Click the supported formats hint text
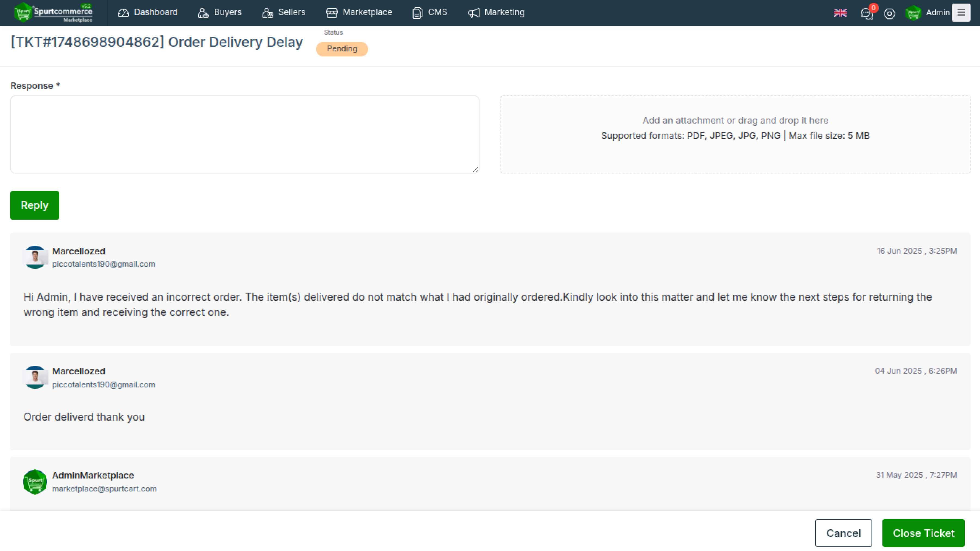This screenshot has height=551, width=980. click(x=735, y=136)
